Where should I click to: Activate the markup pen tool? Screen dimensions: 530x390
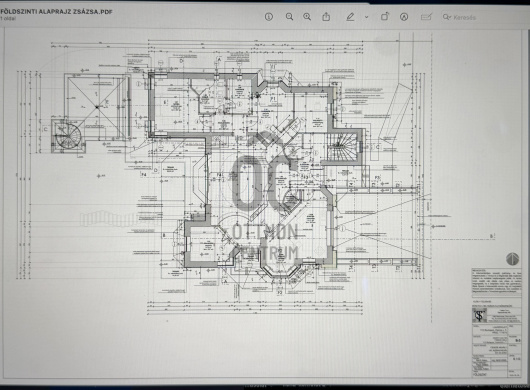(350, 17)
